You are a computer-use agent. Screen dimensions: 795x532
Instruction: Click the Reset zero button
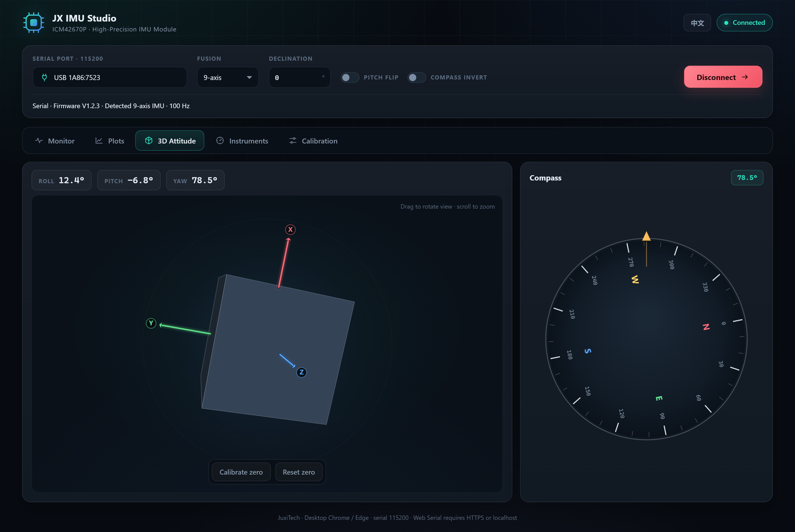tap(299, 472)
